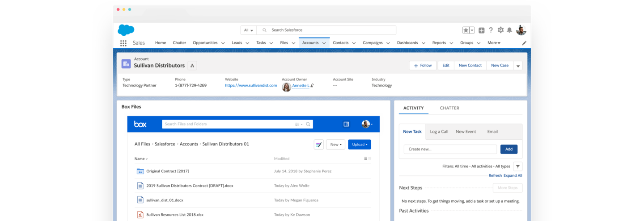
Task: Click the notifications bell icon
Action: pos(509,30)
